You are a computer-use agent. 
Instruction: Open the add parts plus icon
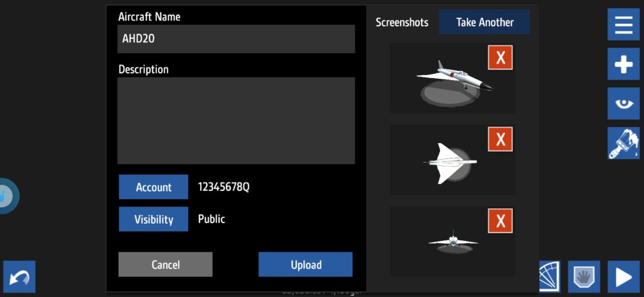[x=624, y=64]
